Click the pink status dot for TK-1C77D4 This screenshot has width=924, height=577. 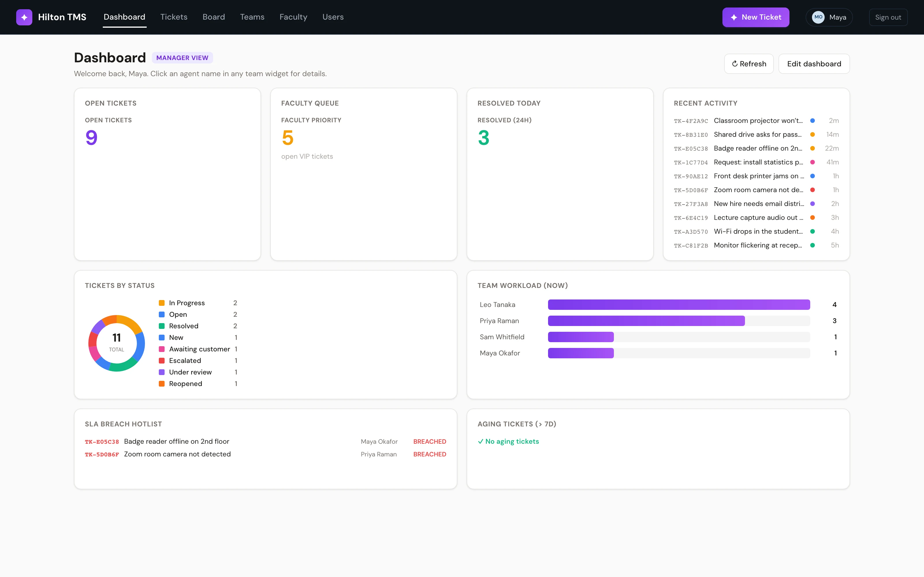pyautogui.click(x=813, y=162)
